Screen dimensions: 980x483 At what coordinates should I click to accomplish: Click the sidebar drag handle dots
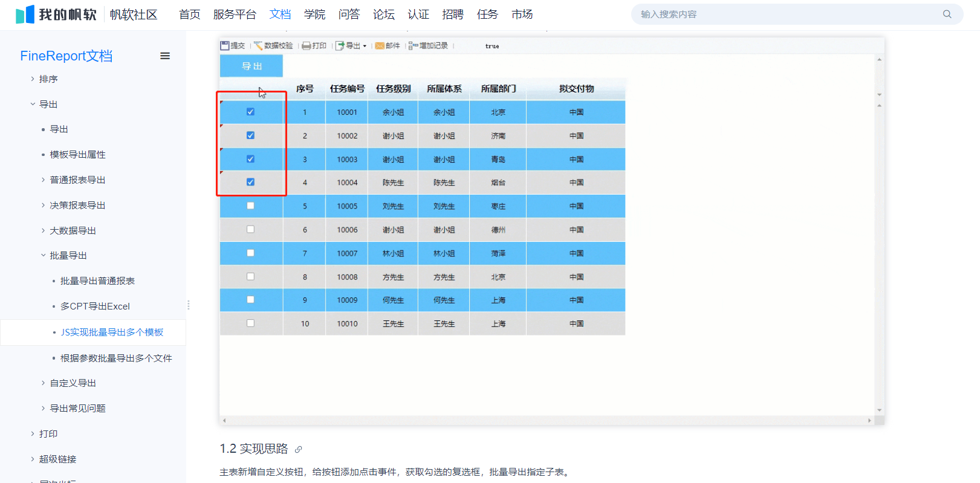coord(189,305)
